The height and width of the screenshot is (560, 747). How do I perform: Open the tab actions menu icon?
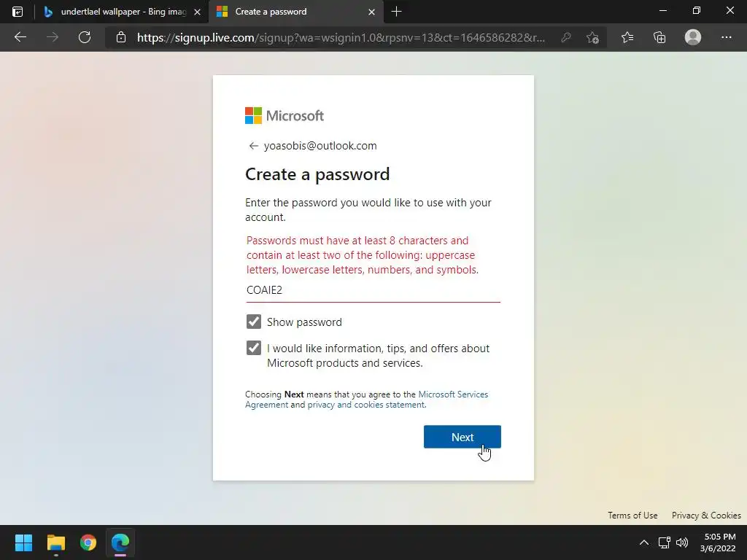click(18, 12)
